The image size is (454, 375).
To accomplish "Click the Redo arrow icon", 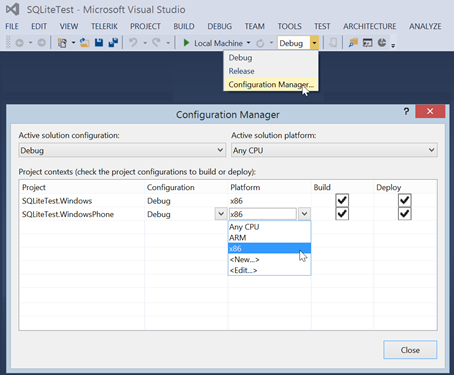I will (156, 43).
